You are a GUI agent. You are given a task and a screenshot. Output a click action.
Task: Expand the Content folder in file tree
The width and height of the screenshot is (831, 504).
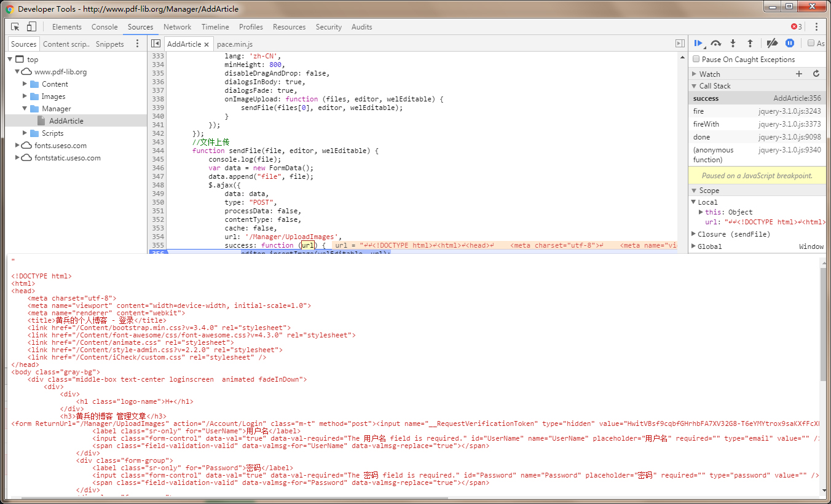point(25,84)
